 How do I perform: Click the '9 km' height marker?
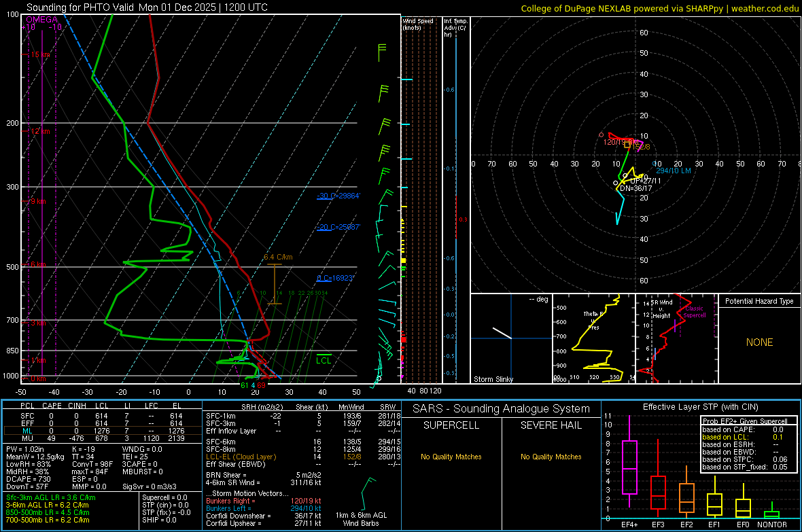pos(38,202)
